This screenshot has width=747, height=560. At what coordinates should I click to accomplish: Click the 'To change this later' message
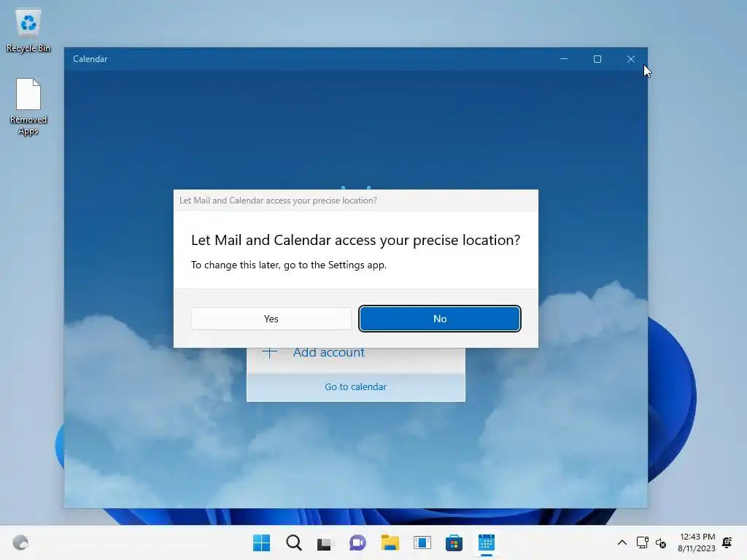pyautogui.click(x=289, y=265)
